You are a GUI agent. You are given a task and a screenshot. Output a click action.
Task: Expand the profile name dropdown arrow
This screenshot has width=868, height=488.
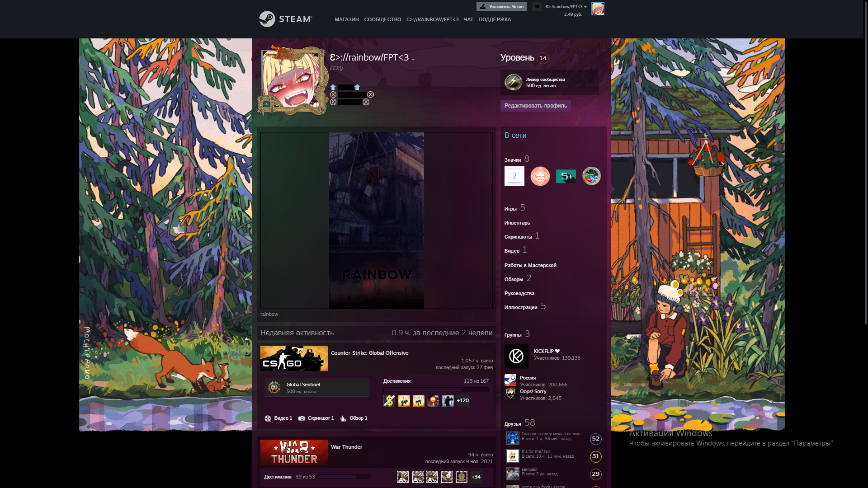click(x=413, y=59)
